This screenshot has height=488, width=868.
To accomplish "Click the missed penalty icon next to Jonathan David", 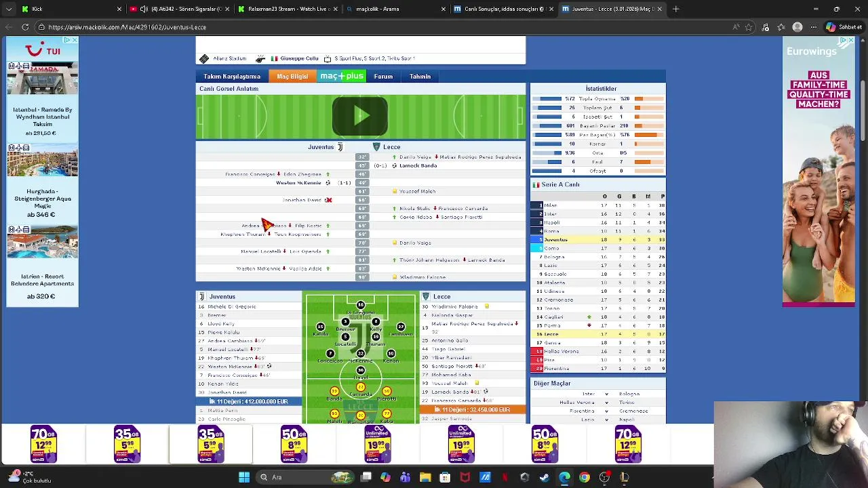I will 328,200.
